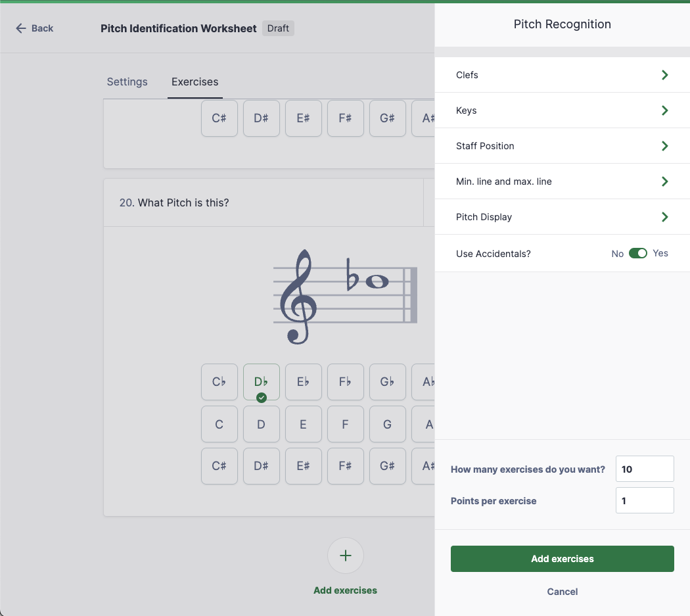
Task: Edit the Points per exercise value
Action: click(x=645, y=500)
